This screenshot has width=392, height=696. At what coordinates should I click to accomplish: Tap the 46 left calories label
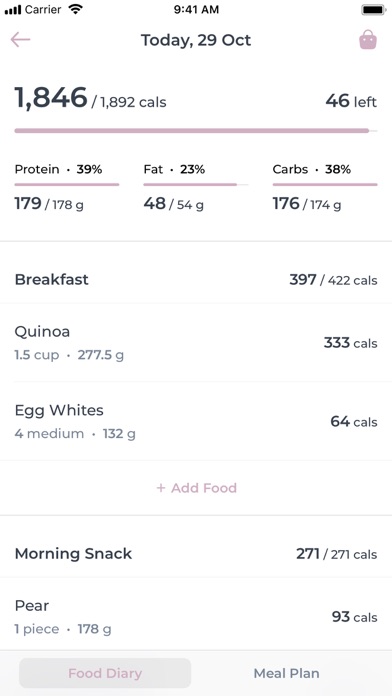coord(351,101)
